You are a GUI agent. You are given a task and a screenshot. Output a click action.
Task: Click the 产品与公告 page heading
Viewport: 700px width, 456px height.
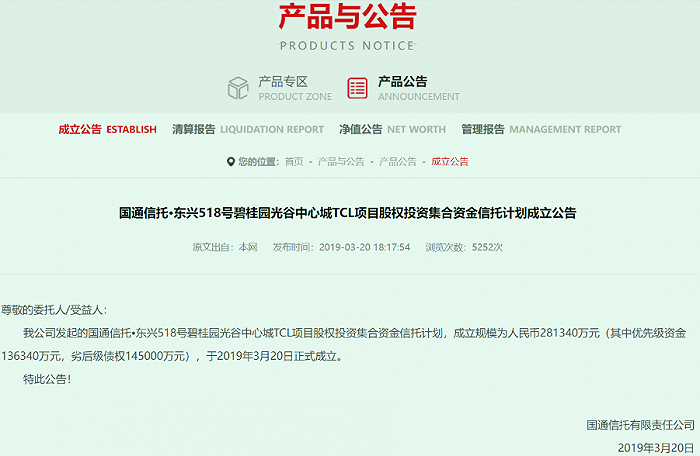pos(347,17)
